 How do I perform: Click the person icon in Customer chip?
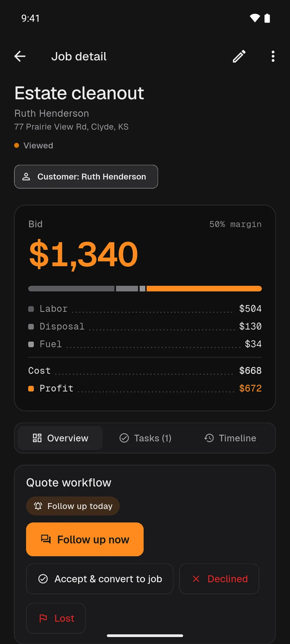click(26, 177)
